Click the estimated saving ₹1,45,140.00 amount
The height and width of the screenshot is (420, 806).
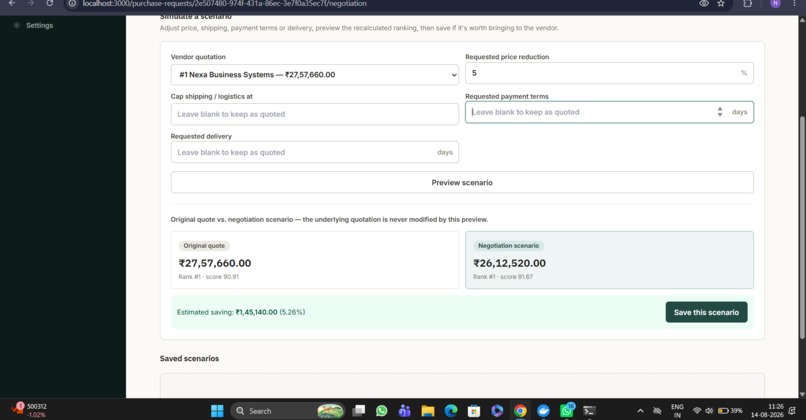pyautogui.click(x=257, y=312)
